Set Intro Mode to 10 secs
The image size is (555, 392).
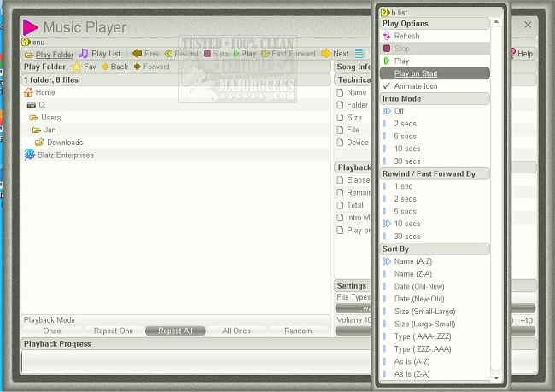[x=435, y=149]
